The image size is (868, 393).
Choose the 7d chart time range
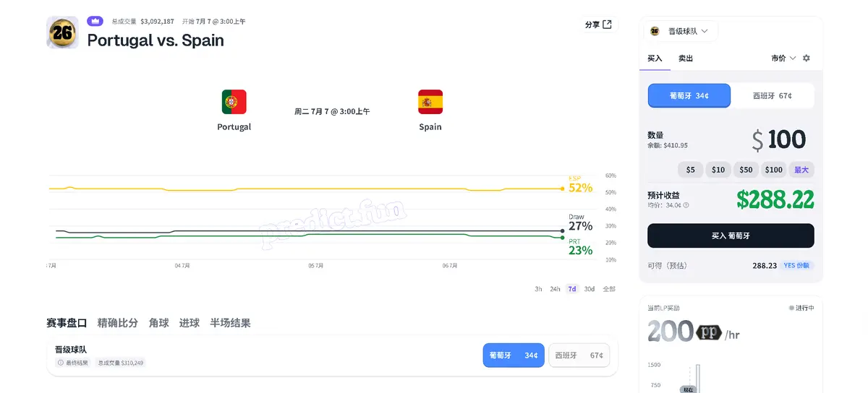point(572,289)
